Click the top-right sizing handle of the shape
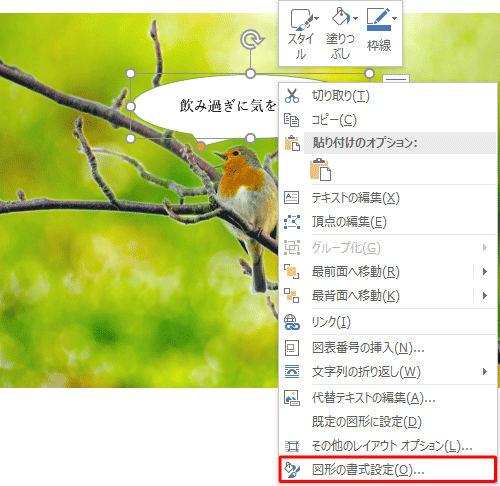Viewport: 500px width, 486px height. [x=369, y=73]
